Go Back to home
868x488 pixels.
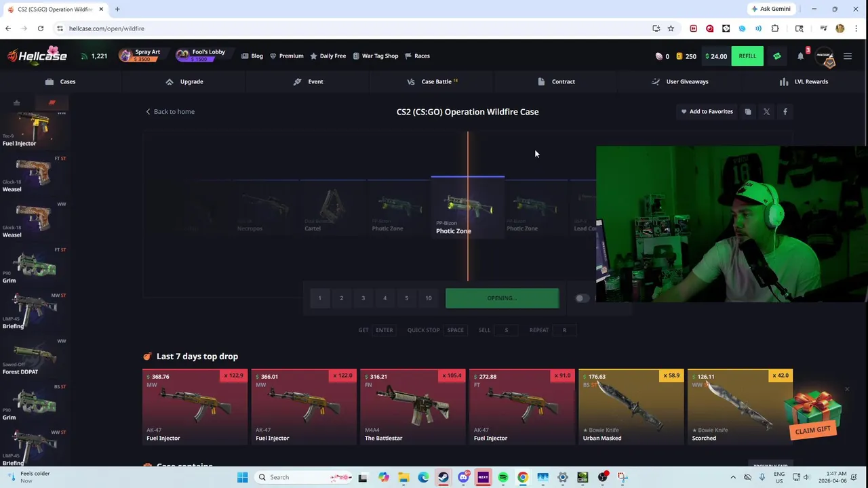click(170, 111)
